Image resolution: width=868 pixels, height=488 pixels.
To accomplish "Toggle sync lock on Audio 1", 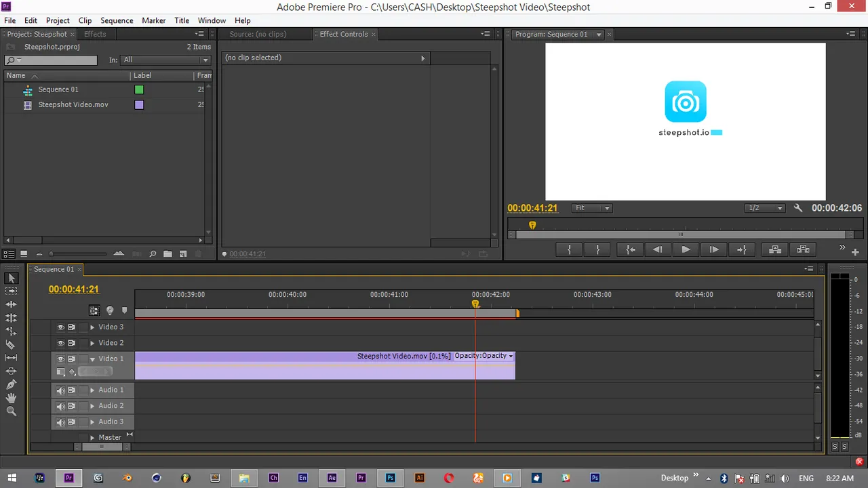I will pos(71,390).
